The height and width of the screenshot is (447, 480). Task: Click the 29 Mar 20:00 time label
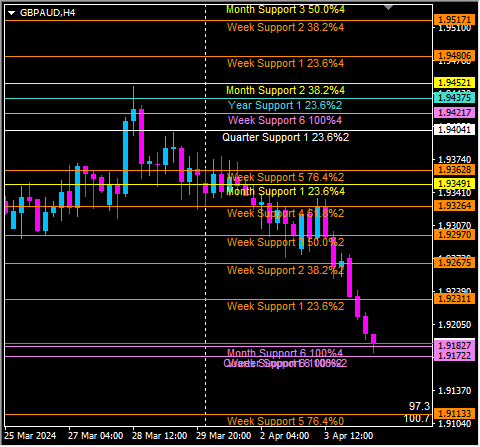point(223,436)
